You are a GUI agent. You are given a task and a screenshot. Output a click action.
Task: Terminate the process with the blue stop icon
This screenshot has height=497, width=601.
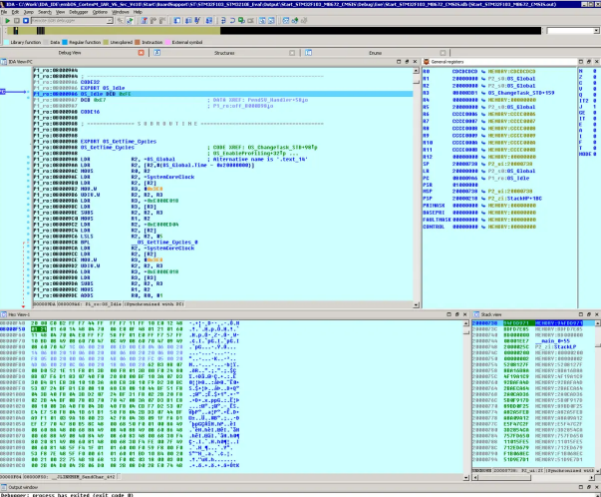click(x=26, y=21)
